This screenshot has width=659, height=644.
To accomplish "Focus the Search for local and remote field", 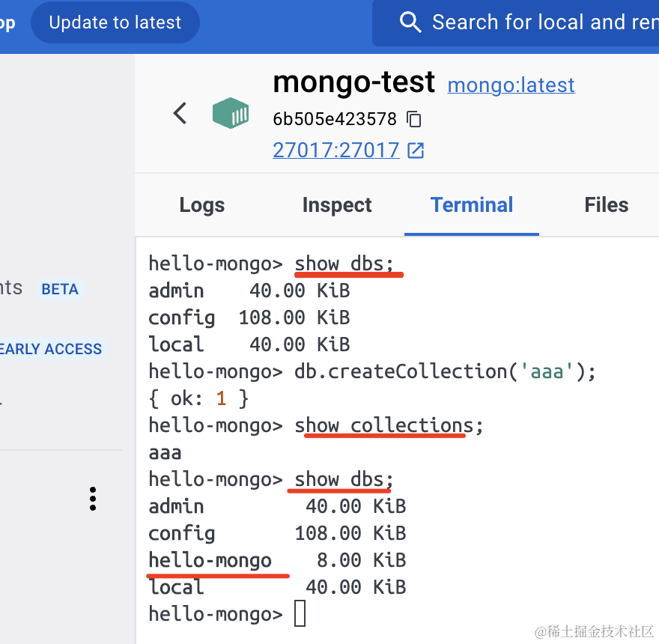I will pos(539,22).
